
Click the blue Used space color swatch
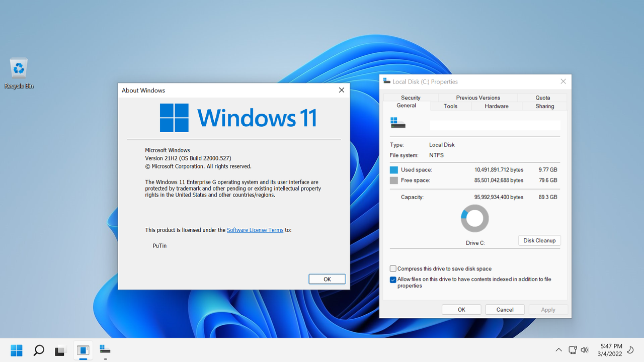(x=393, y=170)
